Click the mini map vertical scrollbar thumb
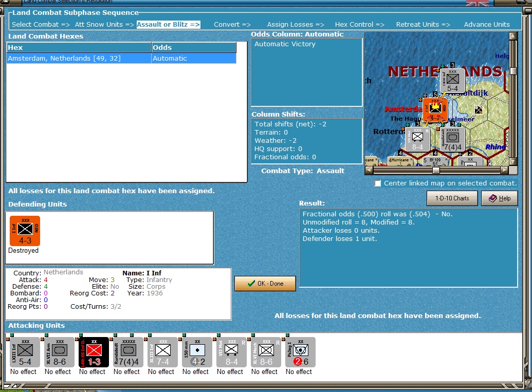Viewport: 532px width, 392px height. click(x=513, y=71)
